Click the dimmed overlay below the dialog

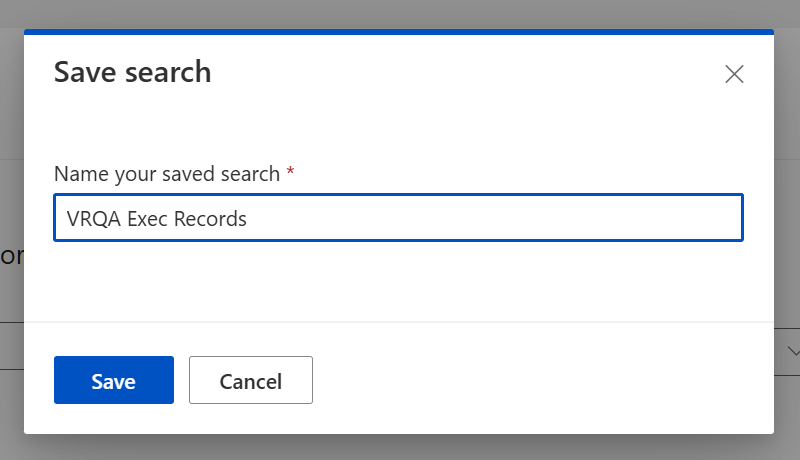(x=400, y=448)
